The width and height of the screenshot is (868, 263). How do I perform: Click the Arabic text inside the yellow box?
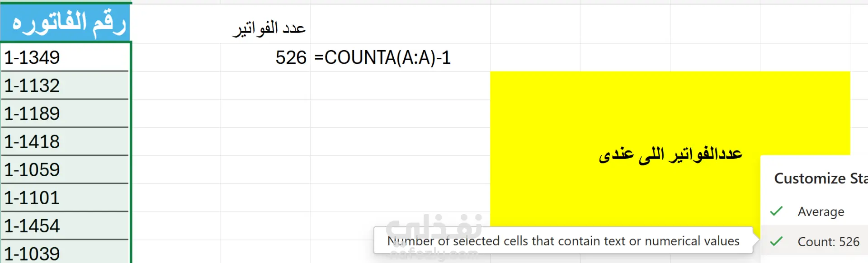pyautogui.click(x=670, y=155)
